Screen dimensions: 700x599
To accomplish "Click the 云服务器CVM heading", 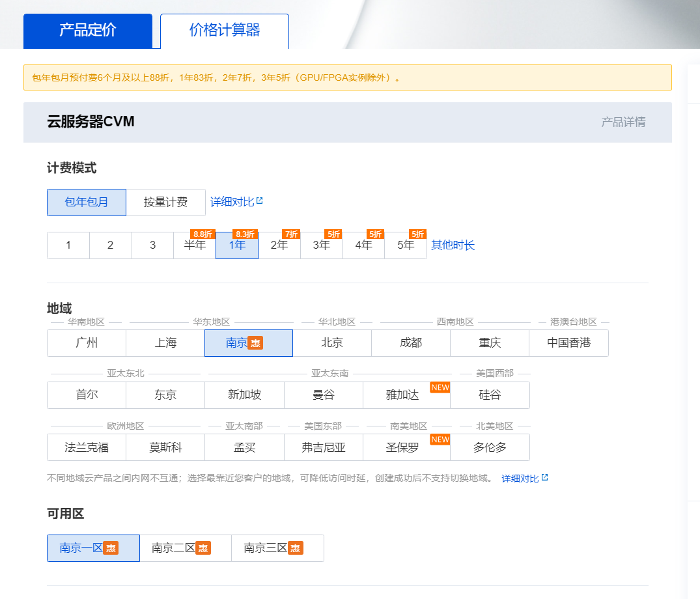I will click(x=91, y=122).
